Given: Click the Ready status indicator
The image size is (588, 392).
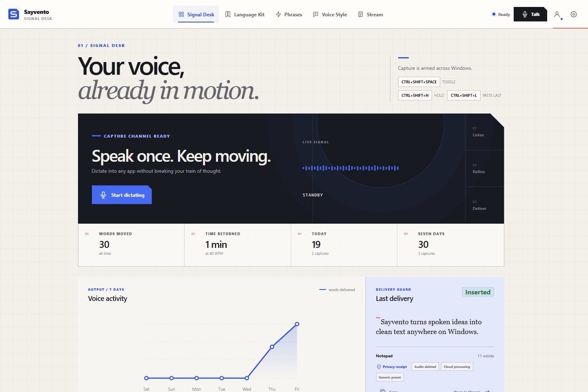Looking at the screenshot, I should click(501, 14).
